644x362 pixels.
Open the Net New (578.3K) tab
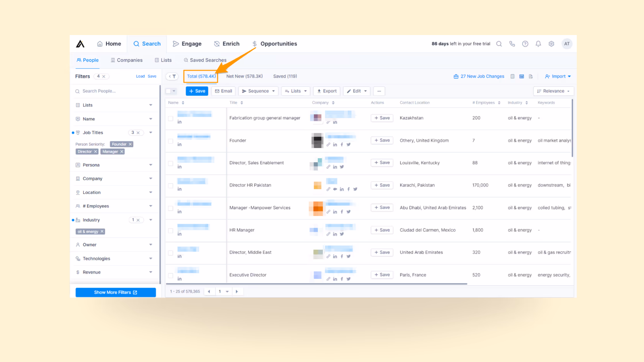(x=244, y=76)
